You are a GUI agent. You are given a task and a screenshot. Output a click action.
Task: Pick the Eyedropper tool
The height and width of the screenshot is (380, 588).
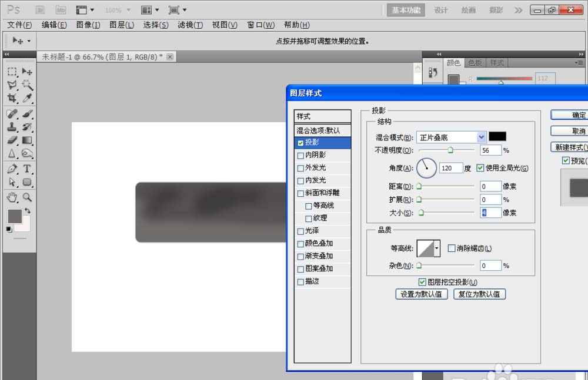coord(27,99)
